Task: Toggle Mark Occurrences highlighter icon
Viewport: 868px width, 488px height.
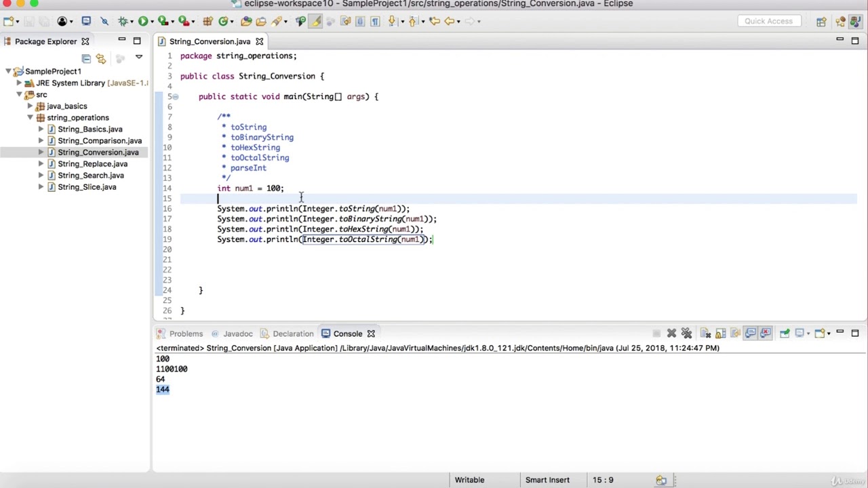Action: (315, 21)
